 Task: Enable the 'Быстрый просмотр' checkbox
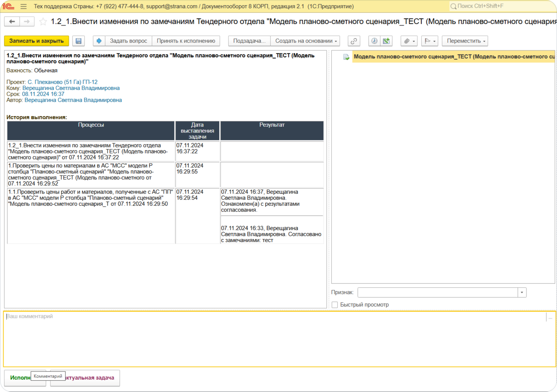coord(335,305)
